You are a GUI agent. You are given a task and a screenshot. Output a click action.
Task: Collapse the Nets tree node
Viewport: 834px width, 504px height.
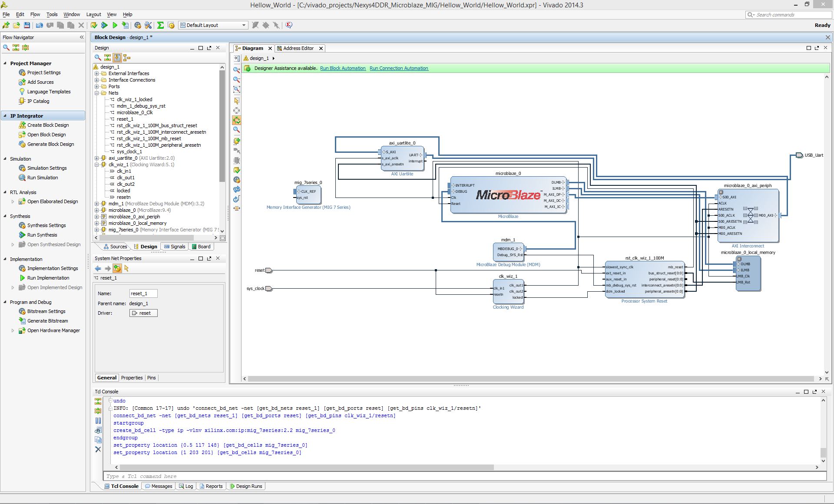[97, 93]
